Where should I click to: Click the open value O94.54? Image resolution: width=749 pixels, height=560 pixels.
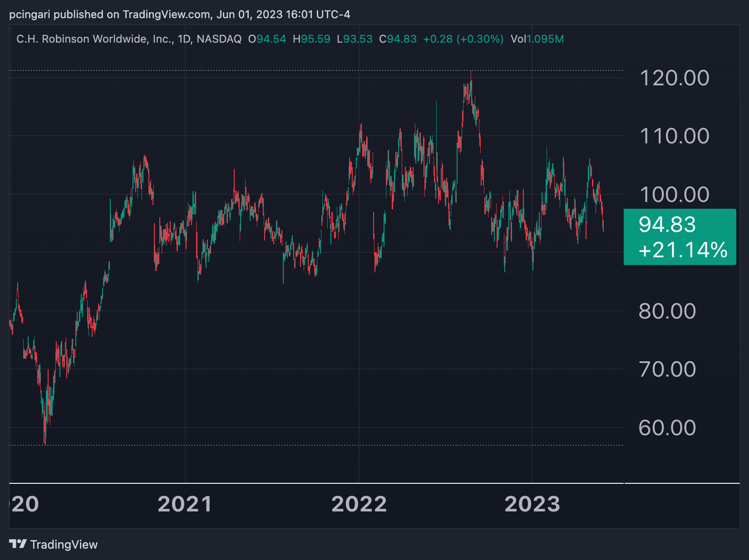click(267, 39)
